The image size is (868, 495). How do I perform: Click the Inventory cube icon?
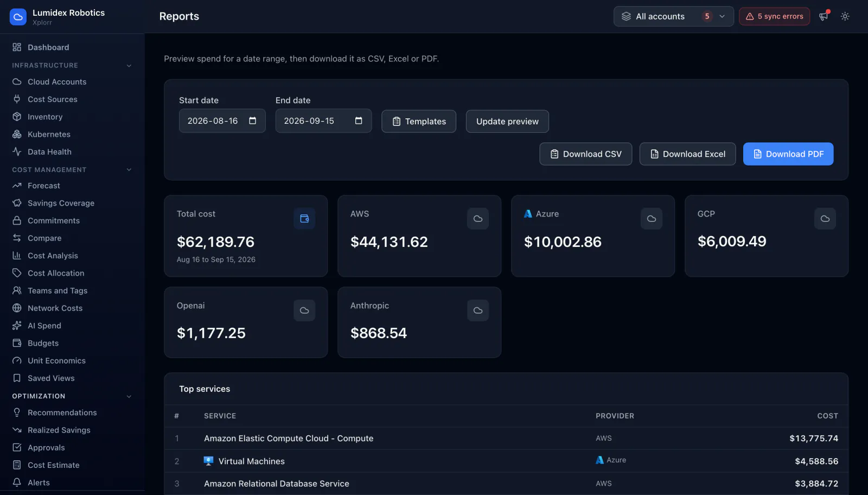click(x=17, y=117)
